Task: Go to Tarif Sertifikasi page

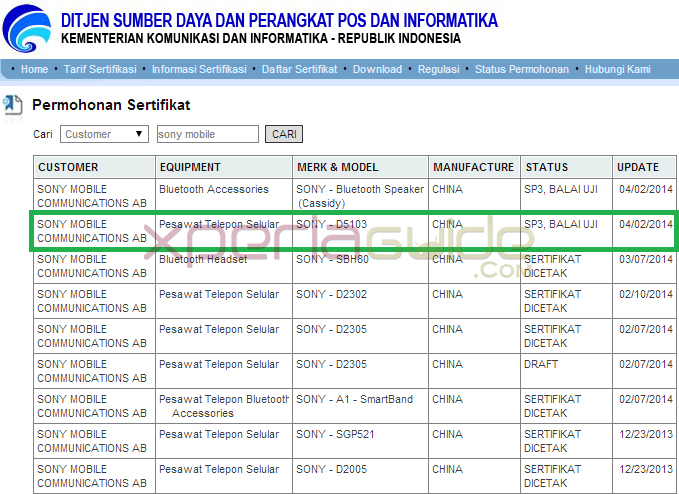Action: (x=100, y=69)
